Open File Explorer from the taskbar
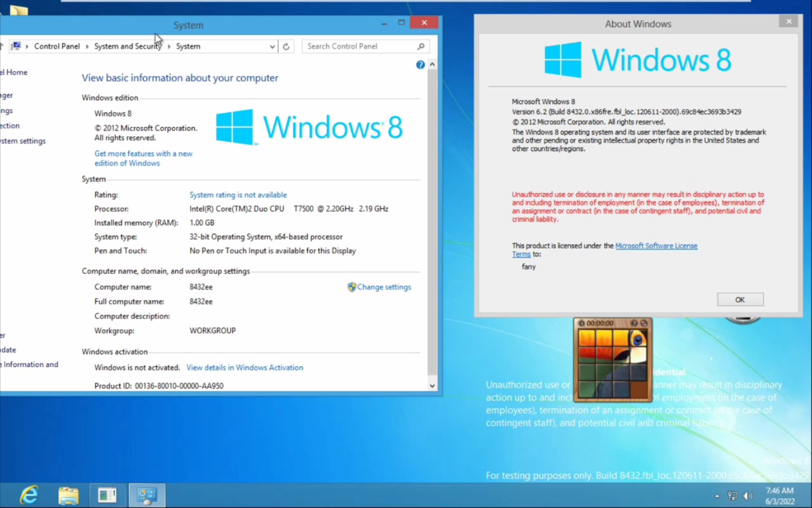 point(68,495)
